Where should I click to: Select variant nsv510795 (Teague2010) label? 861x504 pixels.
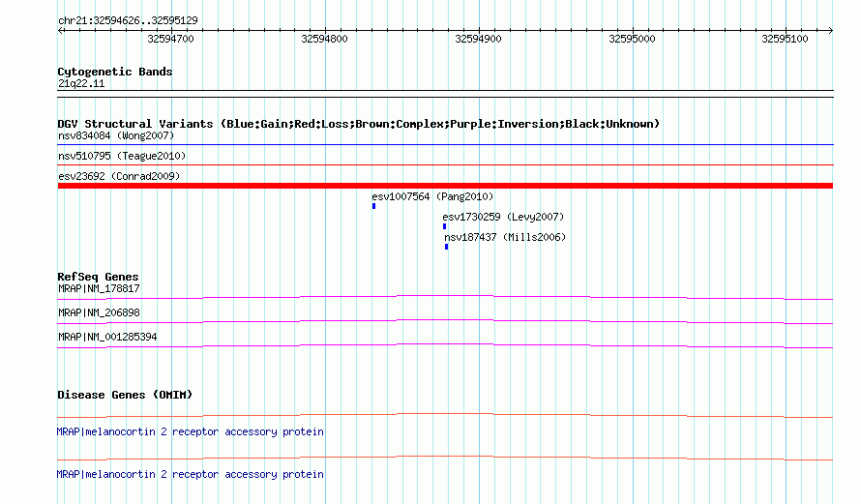coord(122,156)
